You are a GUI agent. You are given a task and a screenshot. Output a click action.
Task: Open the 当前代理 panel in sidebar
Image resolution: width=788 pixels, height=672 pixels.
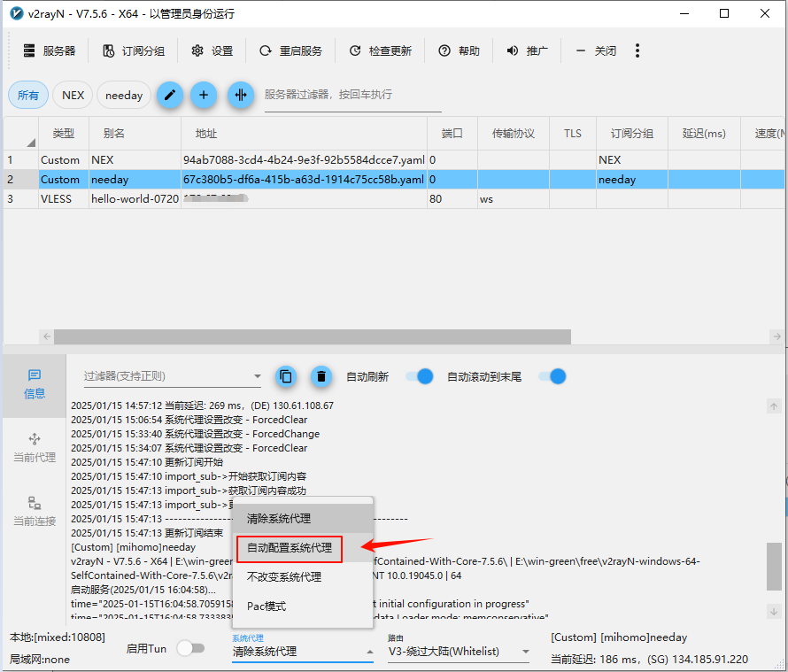tap(35, 448)
